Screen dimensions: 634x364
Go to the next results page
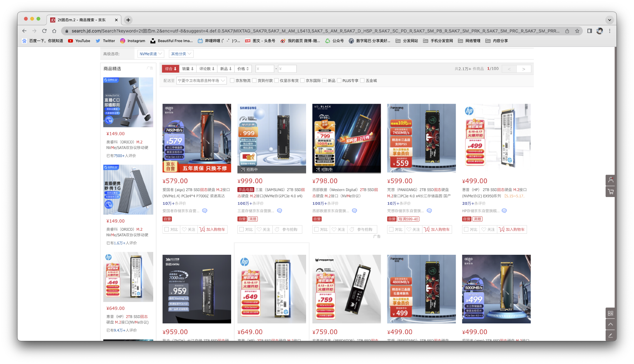coord(524,69)
